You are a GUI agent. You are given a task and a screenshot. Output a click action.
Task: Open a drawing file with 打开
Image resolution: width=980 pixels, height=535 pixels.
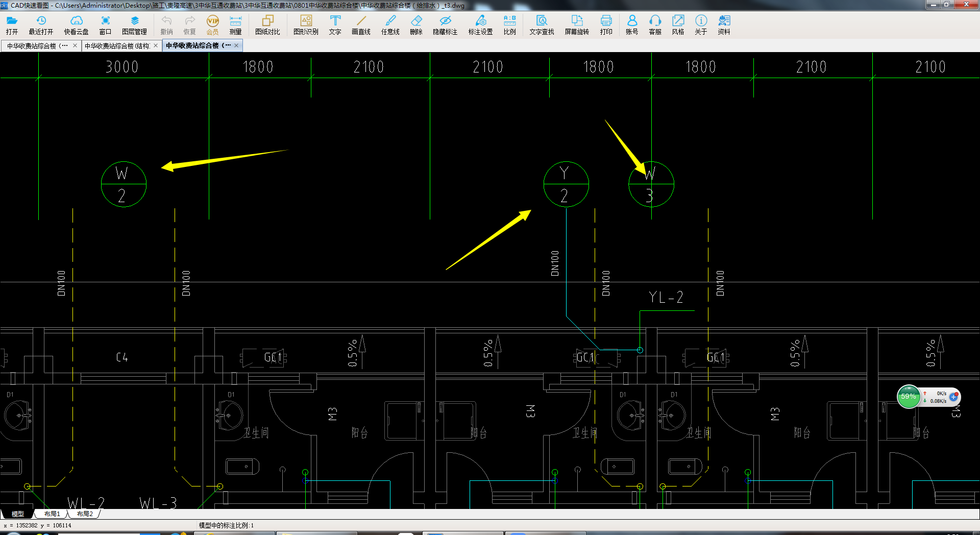12,25
